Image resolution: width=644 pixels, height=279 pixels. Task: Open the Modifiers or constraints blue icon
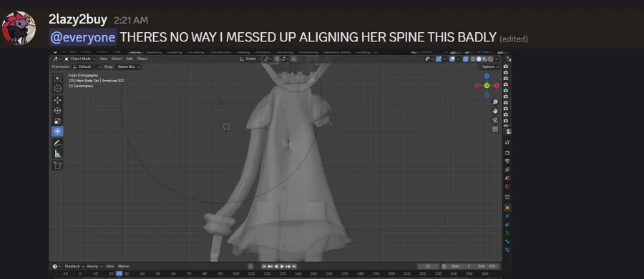(507, 225)
